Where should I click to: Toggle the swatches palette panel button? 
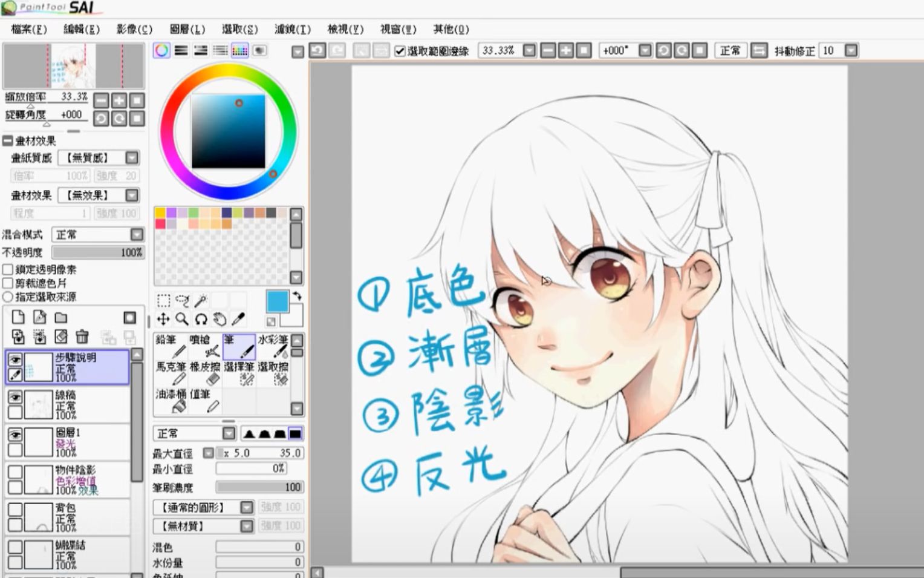(x=240, y=50)
